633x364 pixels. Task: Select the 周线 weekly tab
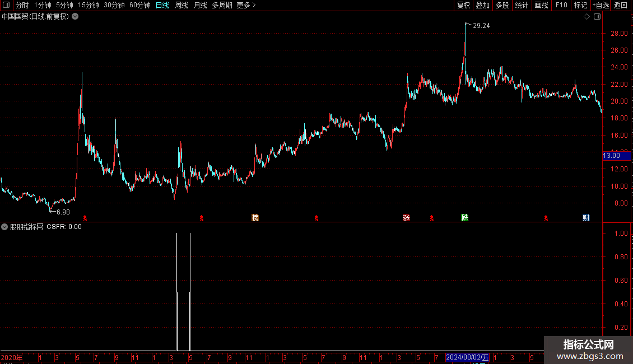click(x=181, y=5)
